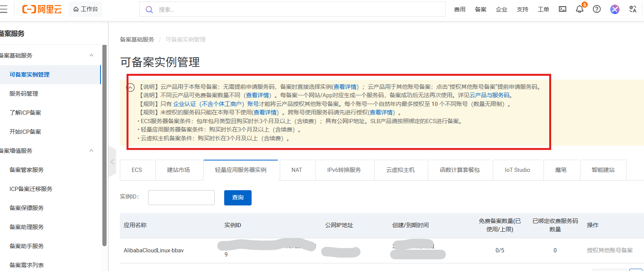
Task: Open the 支持 top menu
Action: [x=523, y=10]
